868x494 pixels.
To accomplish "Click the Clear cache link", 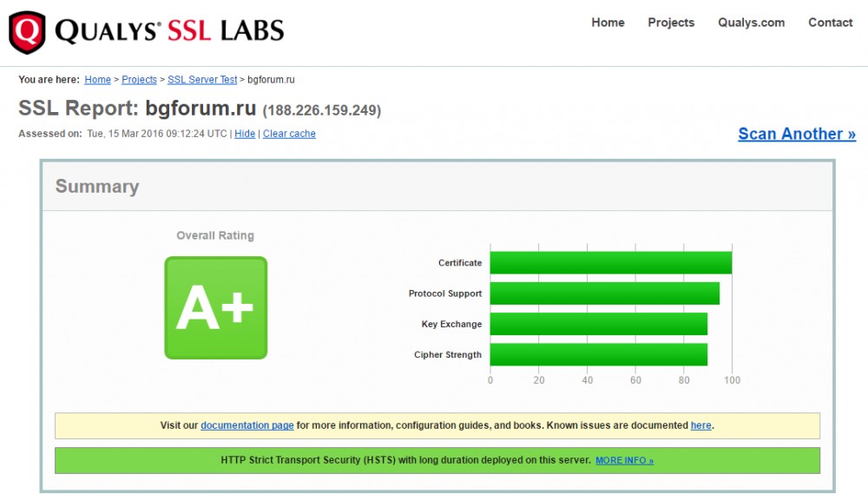I will [289, 134].
